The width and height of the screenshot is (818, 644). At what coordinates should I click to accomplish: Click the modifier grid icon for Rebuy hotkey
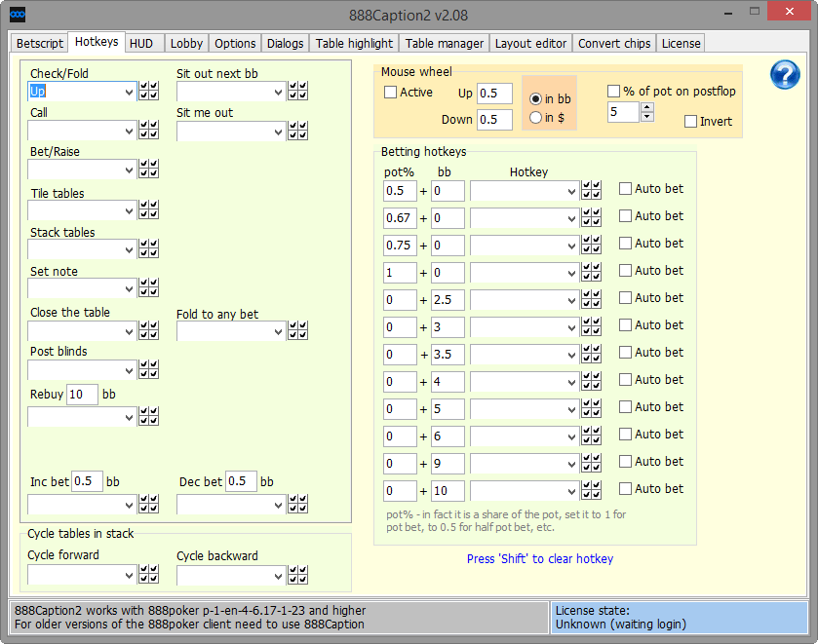coord(148,417)
